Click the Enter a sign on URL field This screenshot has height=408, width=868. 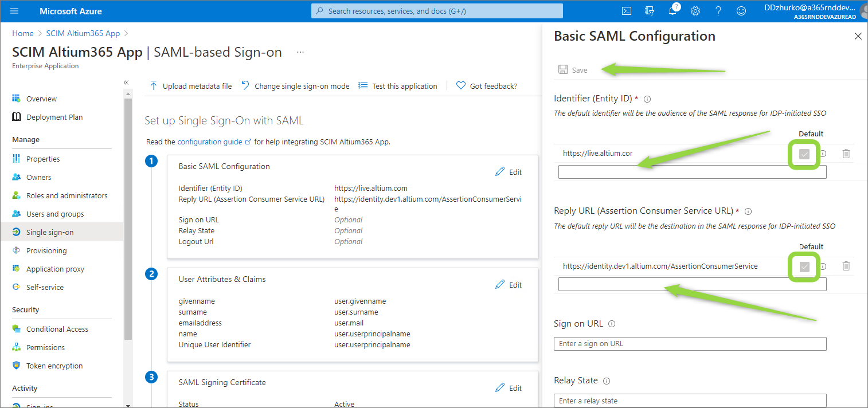pyautogui.click(x=690, y=344)
